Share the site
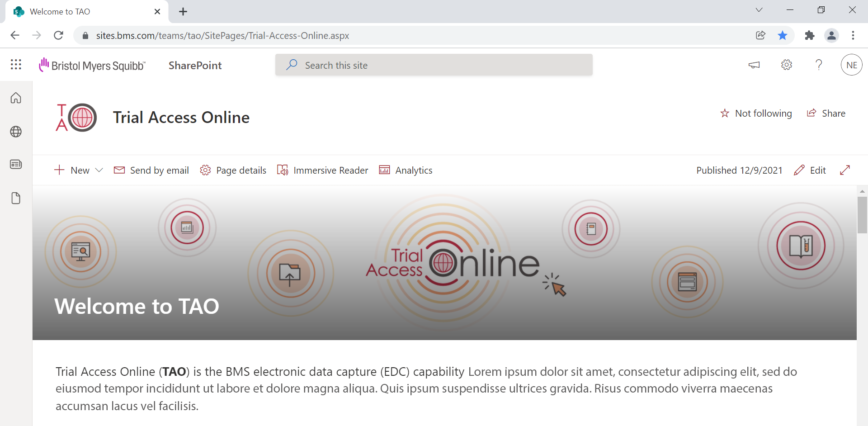The width and height of the screenshot is (868, 426). coord(826,114)
